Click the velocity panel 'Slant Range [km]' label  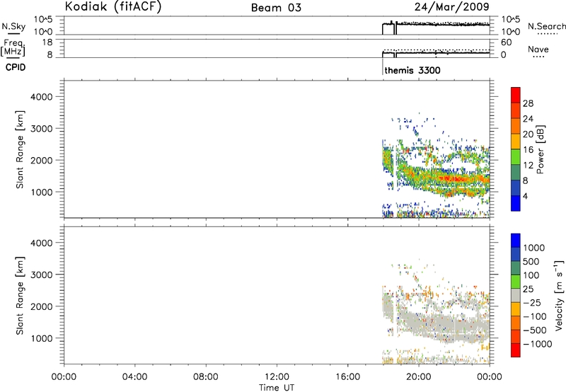(x=20, y=296)
